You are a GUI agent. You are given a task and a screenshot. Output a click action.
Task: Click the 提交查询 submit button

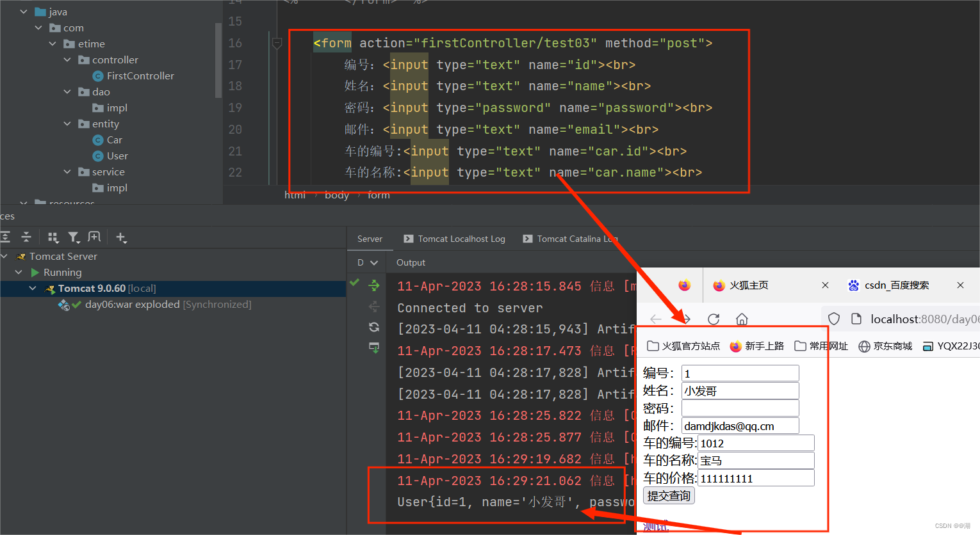[x=669, y=495]
